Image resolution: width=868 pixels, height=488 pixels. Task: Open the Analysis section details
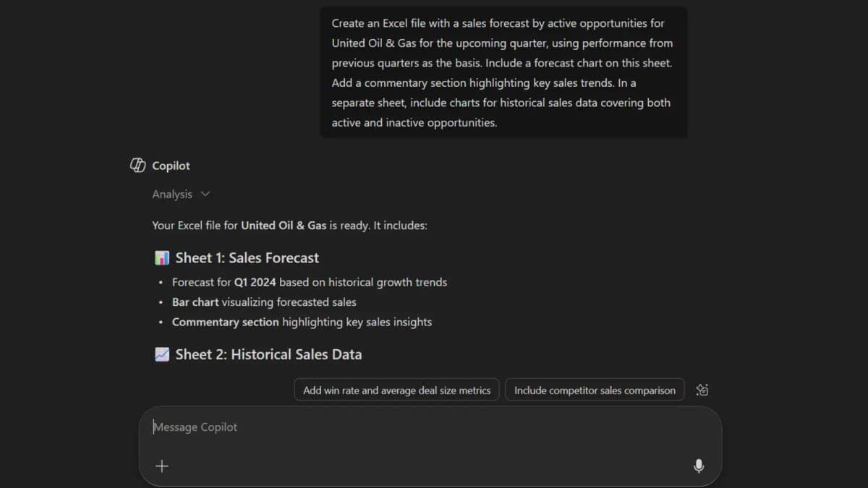click(171, 194)
